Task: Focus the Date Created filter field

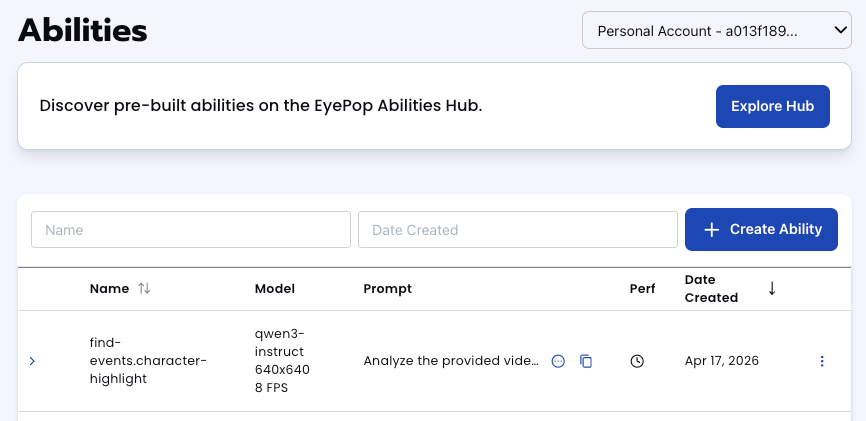Action: (518, 230)
